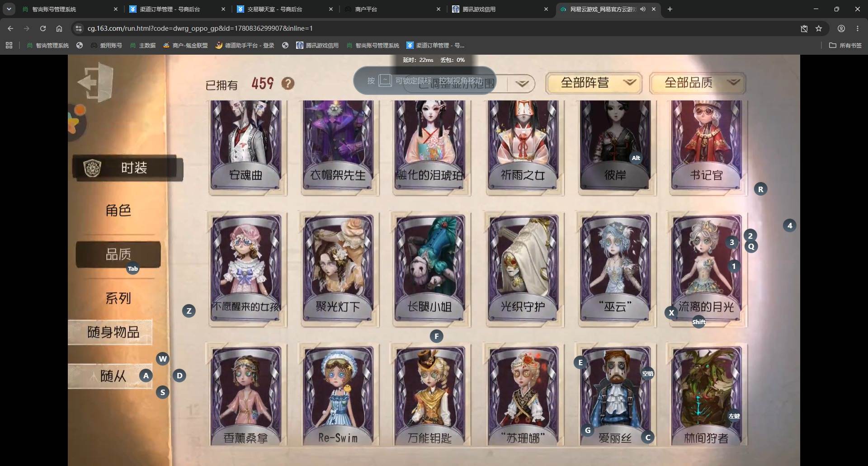Open the browser home page
Screen dimensions: 868x466
pyautogui.click(x=59, y=28)
